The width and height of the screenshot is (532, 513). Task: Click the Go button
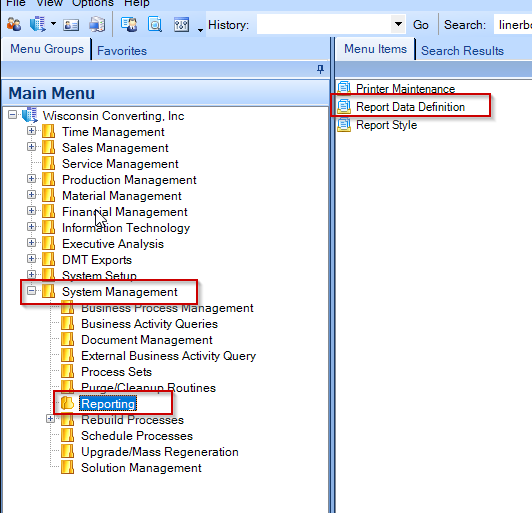(x=421, y=25)
